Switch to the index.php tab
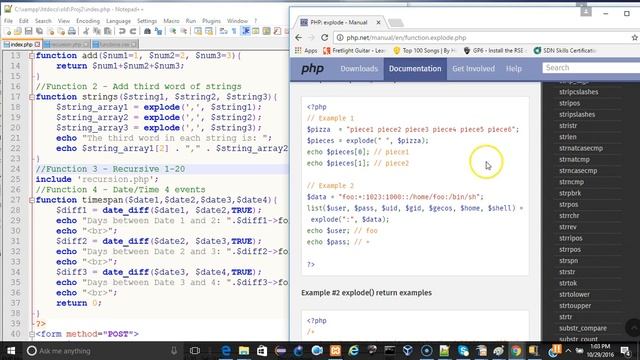 pyautogui.click(x=22, y=44)
